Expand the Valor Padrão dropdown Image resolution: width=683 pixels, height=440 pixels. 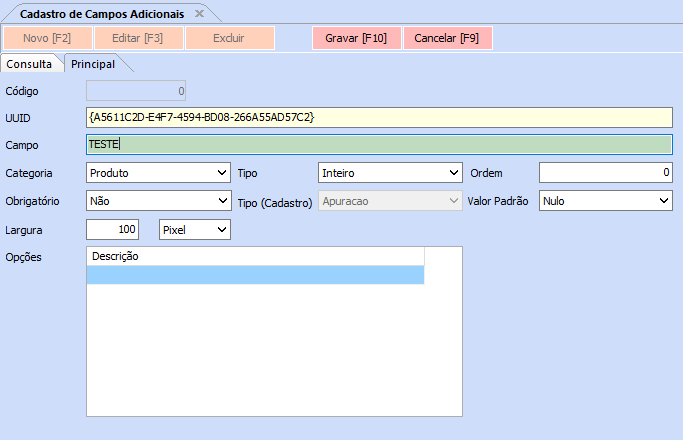[x=605, y=201]
